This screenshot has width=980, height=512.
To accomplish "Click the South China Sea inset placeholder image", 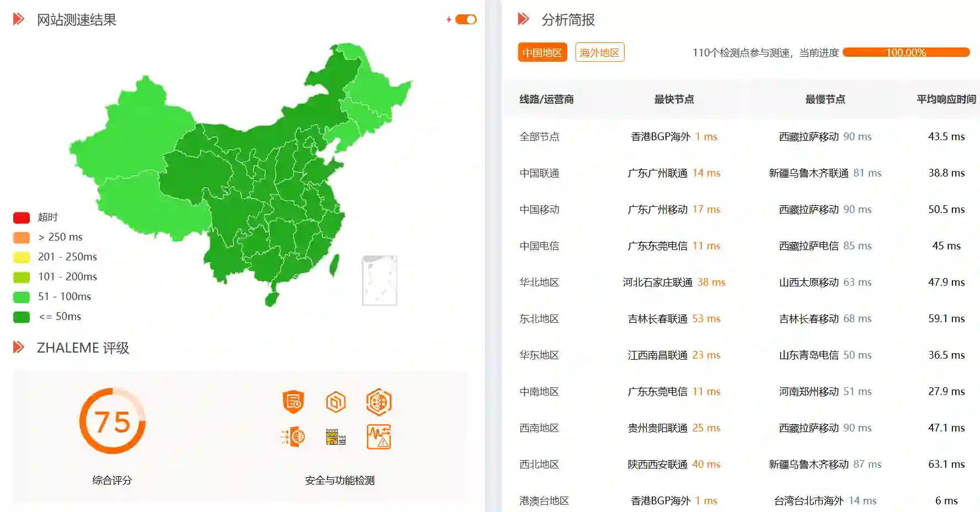I will 380,281.
